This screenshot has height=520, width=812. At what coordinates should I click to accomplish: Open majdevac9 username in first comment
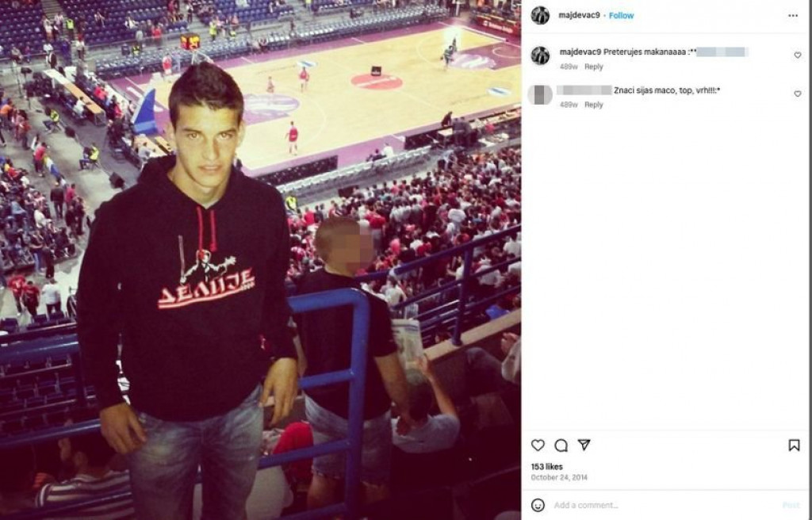pos(580,52)
